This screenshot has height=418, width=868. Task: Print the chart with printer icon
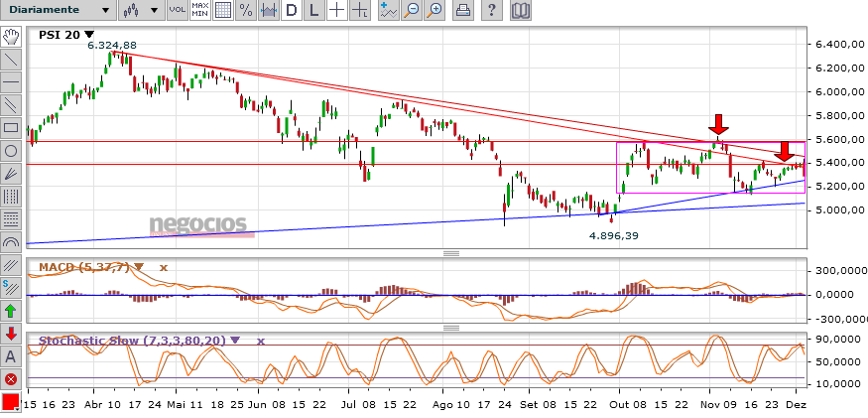coord(463,9)
